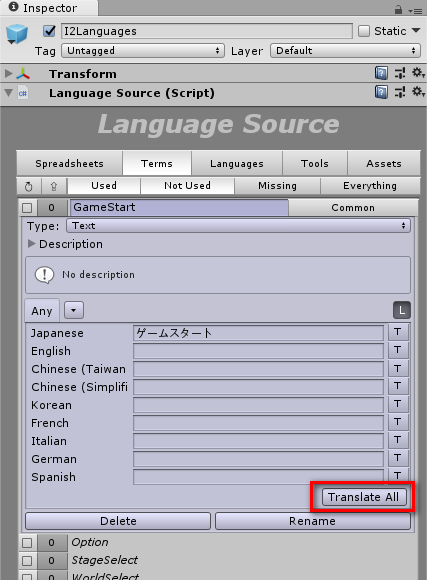Screen dimensions: 427x580
Task: Open Transform gear settings menu
Action: (x=418, y=73)
